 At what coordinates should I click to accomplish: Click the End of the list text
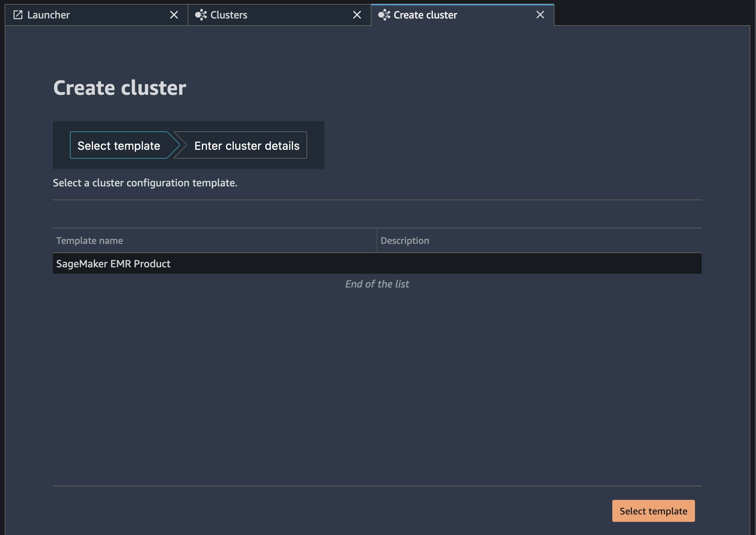click(x=377, y=284)
